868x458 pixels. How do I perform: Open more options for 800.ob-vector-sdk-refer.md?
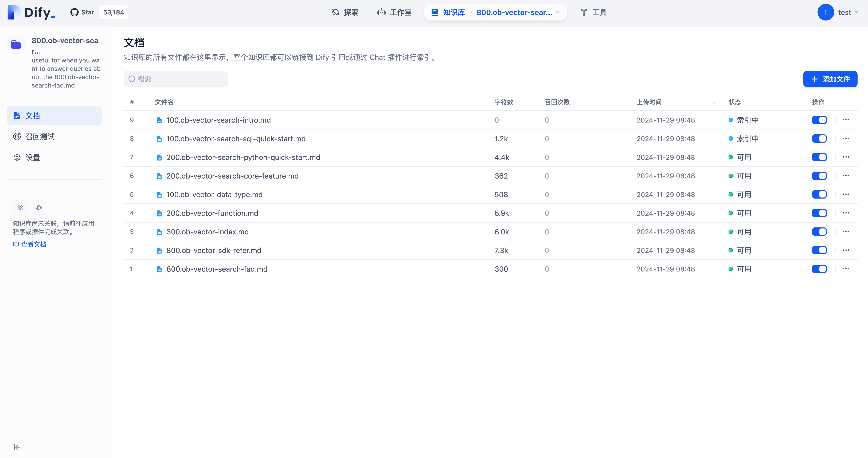coord(846,250)
